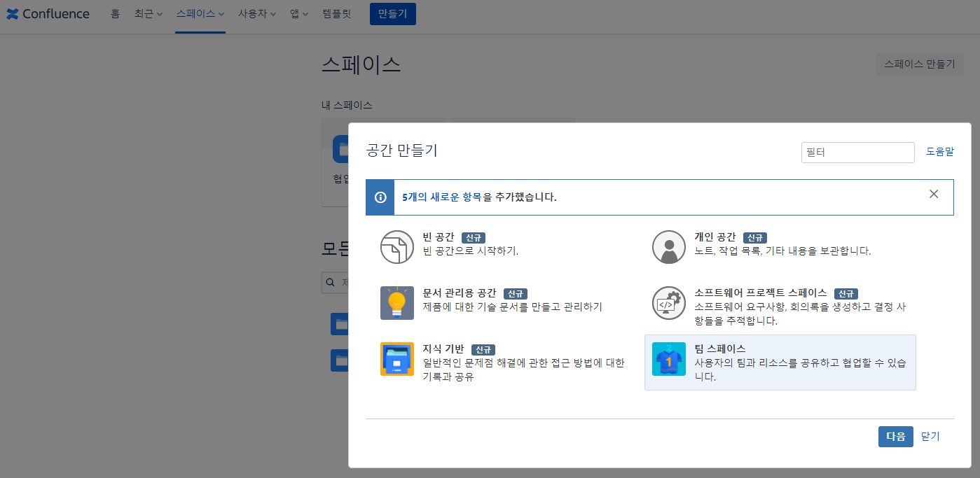Click 제품에 대한 기술 문서 description
This screenshot has width=980, height=478.
point(513,307)
